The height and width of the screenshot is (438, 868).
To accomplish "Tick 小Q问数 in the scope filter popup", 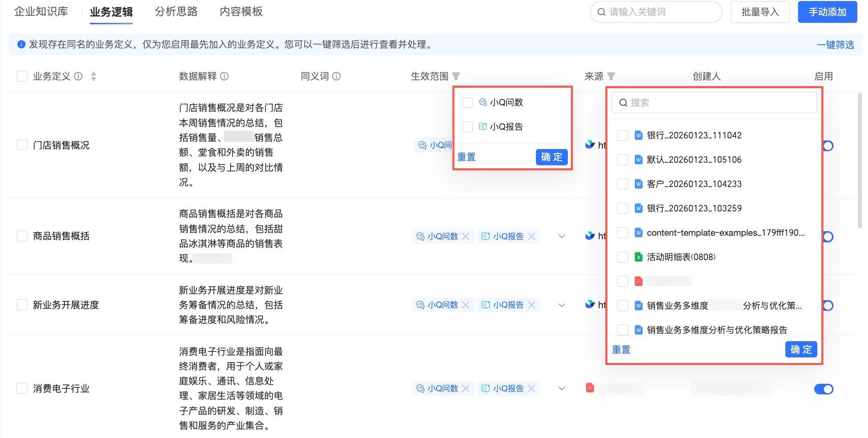I will (x=468, y=102).
